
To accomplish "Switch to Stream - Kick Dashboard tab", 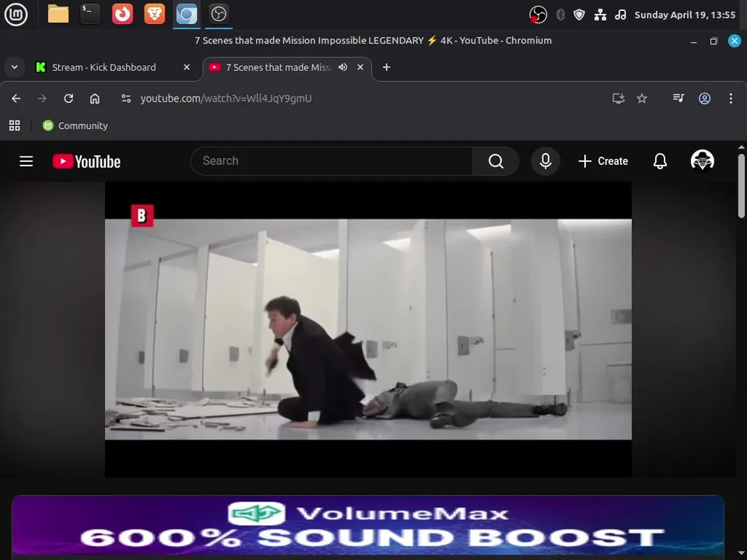I will 103,67.
